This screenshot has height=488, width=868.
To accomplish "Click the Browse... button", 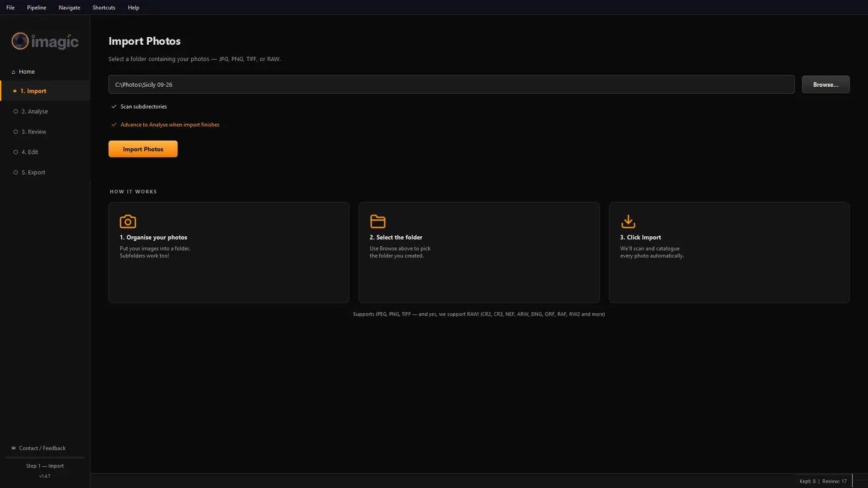I will [x=826, y=84].
